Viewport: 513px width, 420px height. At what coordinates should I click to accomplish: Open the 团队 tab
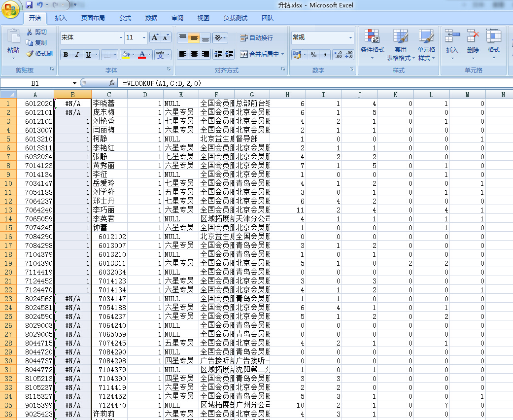[267, 18]
